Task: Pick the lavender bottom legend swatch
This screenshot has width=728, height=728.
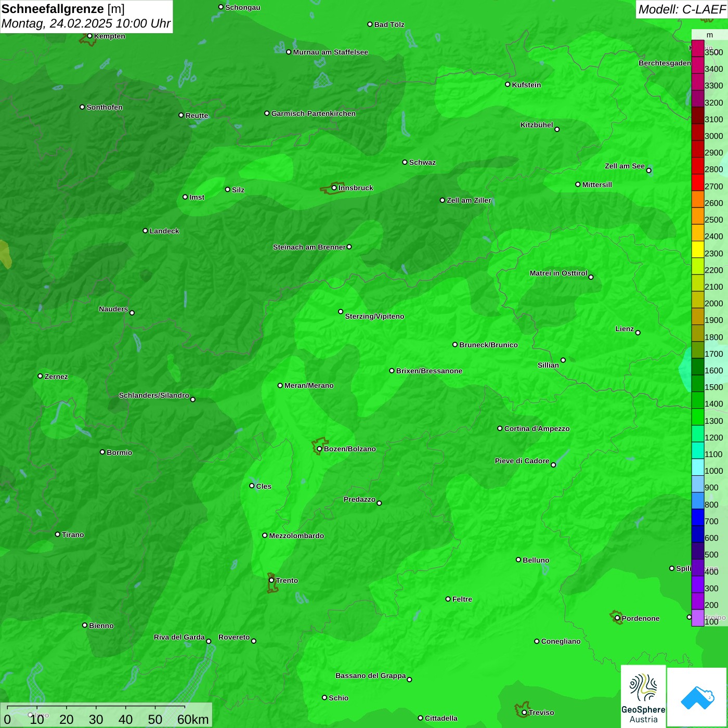Action: pyautogui.click(x=698, y=618)
